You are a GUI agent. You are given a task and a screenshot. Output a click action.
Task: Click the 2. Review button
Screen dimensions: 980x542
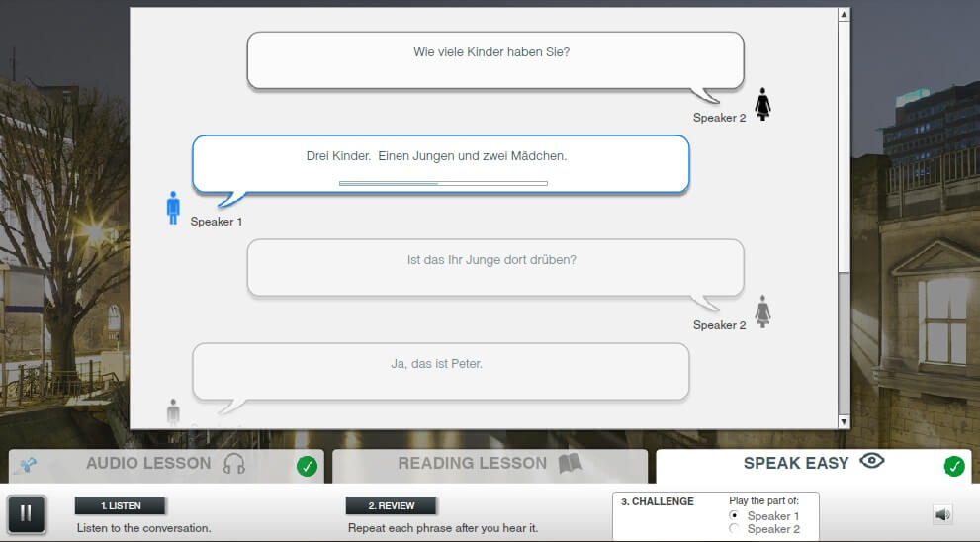tap(392, 505)
